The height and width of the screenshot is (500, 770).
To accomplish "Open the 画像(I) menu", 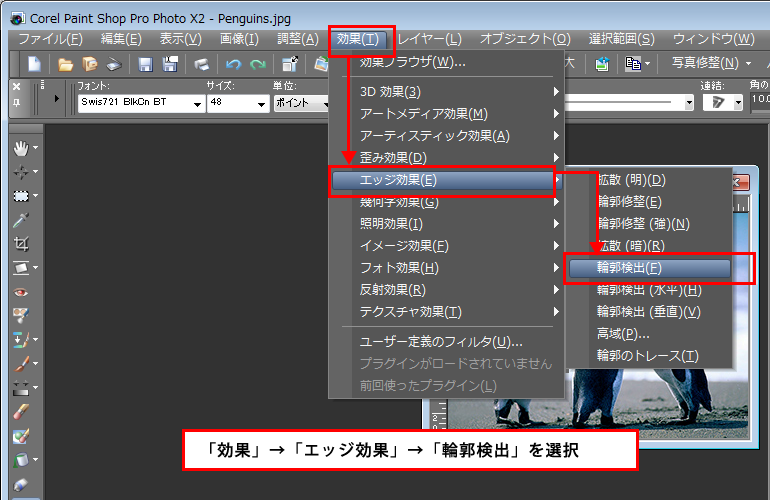I will pyautogui.click(x=239, y=39).
